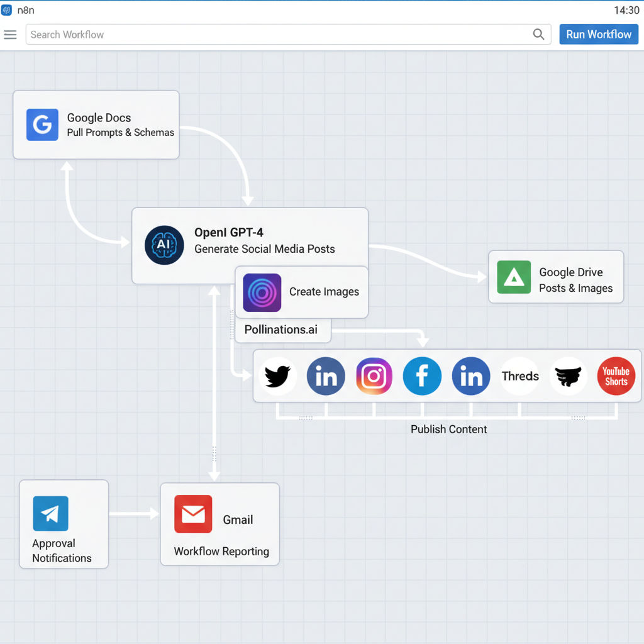Click the LinkedIn icon right of Facebook
Image resolution: width=644 pixels, height=644 pixels.
click(471, 377)
